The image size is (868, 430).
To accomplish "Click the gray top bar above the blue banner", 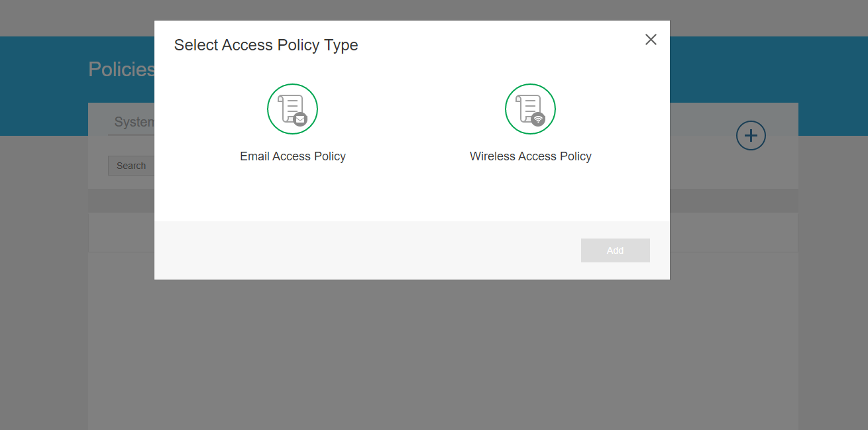I will (x=762, y=18).
